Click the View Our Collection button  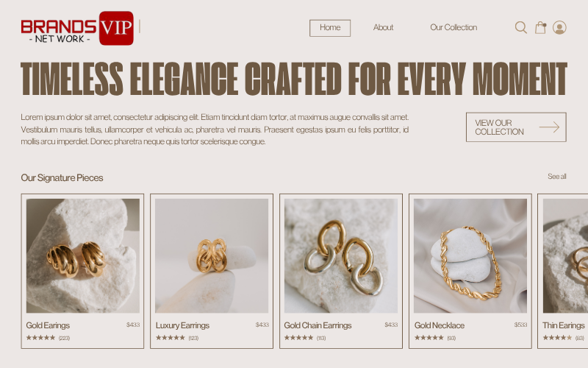pyautogui.click(x=516, y=127)
